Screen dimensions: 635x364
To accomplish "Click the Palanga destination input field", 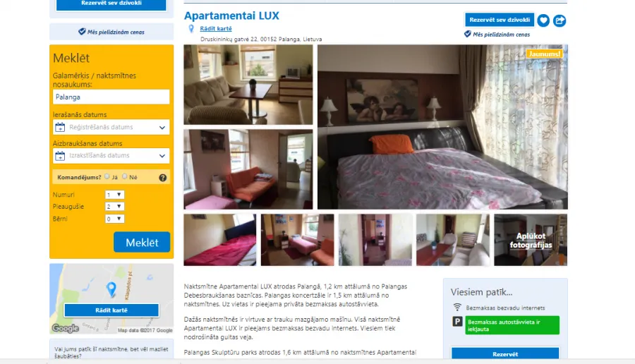I will point(111,97).
